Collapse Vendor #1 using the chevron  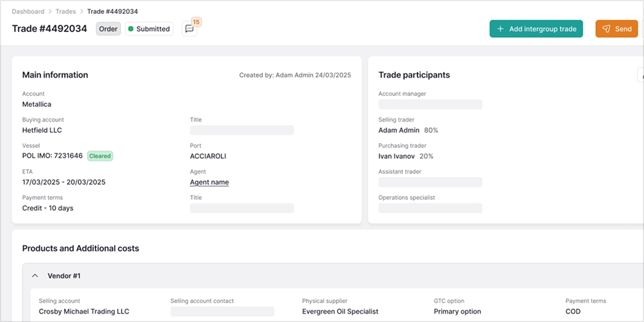(35, 276)
